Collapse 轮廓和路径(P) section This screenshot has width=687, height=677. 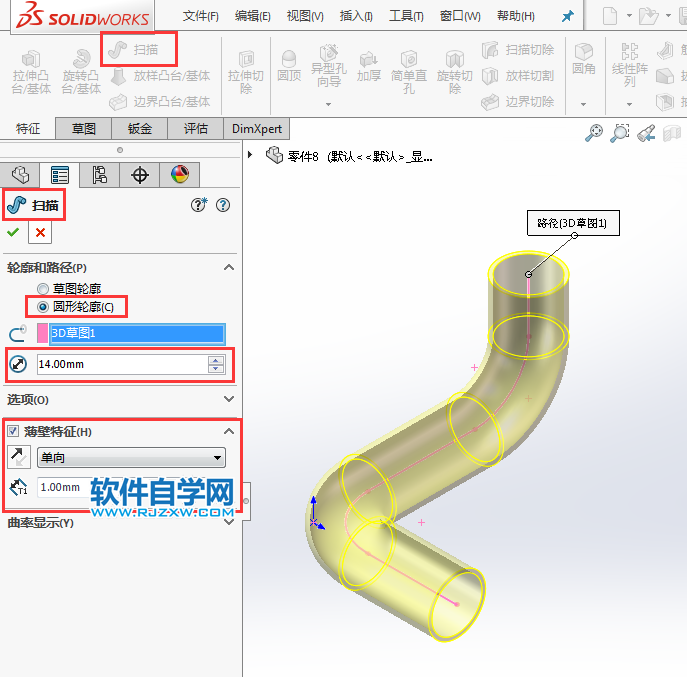(229, 267)
